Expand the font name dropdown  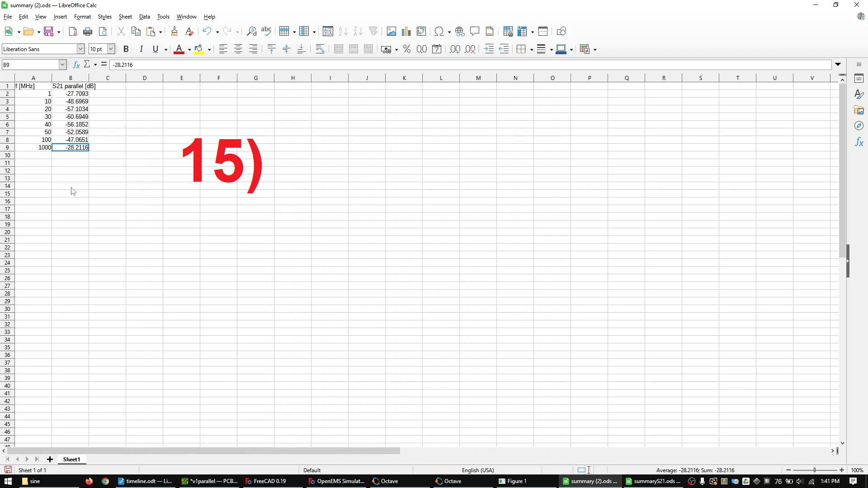coord(80,49)
